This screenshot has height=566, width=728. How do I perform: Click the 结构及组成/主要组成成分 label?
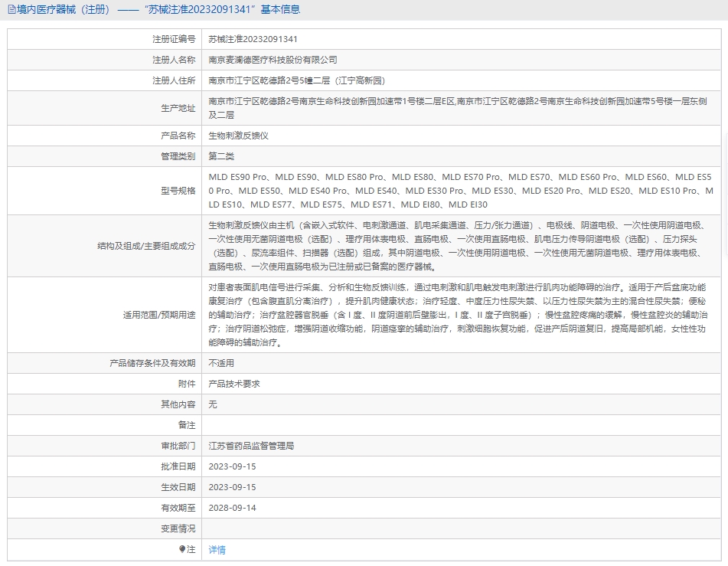click(146, 247)
